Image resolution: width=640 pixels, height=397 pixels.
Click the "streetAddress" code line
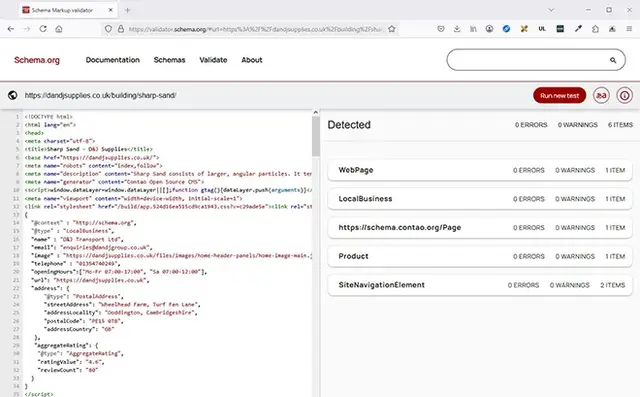(122, 304)
